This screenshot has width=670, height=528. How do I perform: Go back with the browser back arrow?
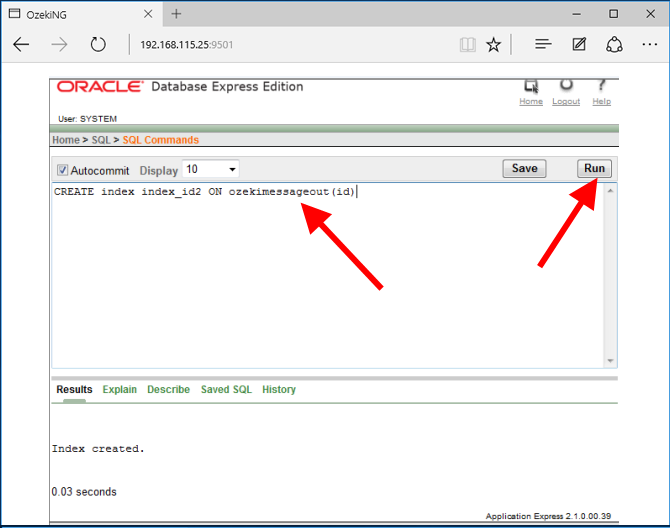point(21,44)
